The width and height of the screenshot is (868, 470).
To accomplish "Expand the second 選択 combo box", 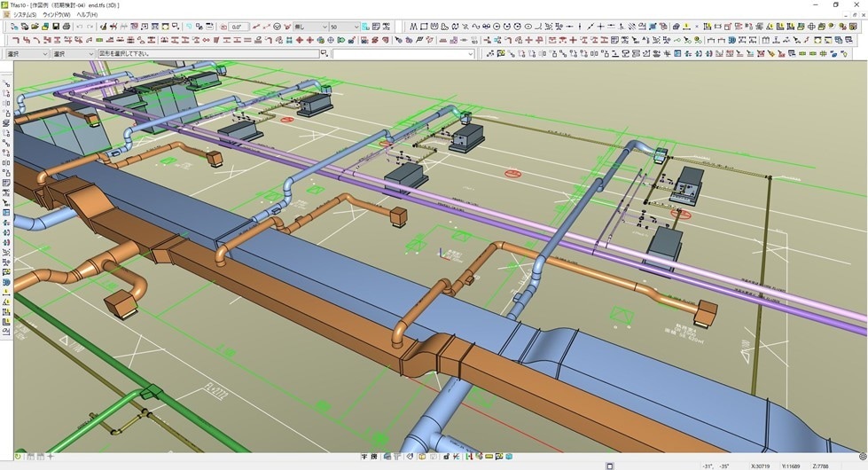I will click(74, 54).
